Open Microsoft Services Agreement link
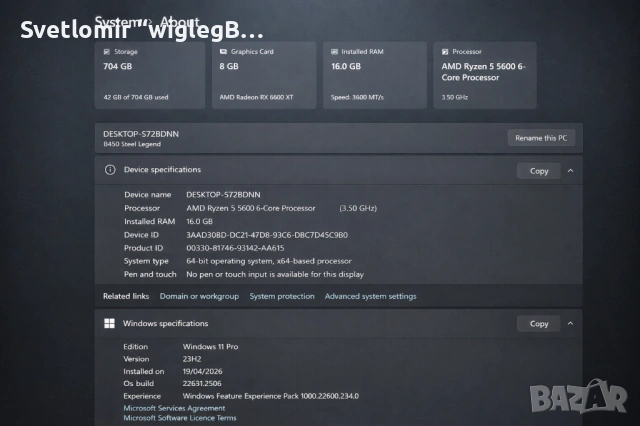 (x=174, y=408)
